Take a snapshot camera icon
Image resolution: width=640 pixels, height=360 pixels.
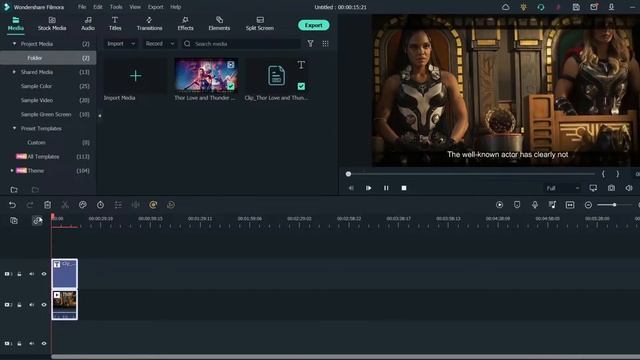click(x=611, y=188)
